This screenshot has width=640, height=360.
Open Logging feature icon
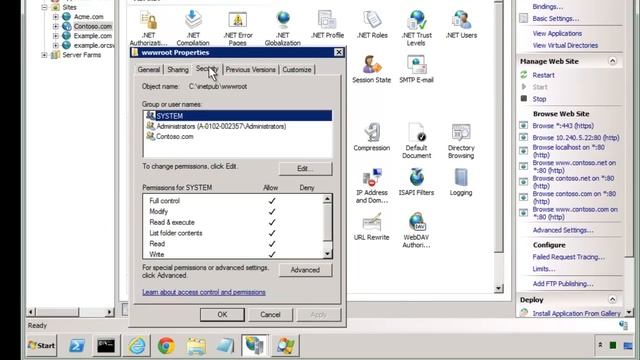461,182
